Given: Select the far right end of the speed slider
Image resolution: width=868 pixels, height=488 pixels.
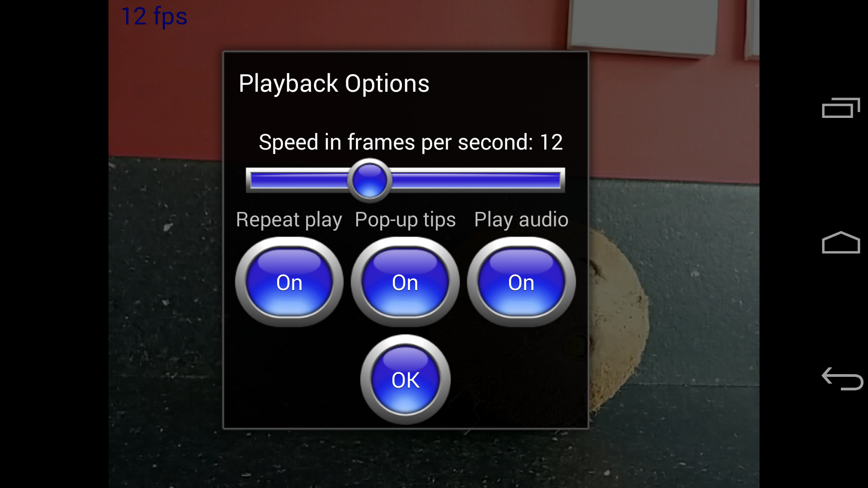Looking at the screenshot, I should 560,180.
